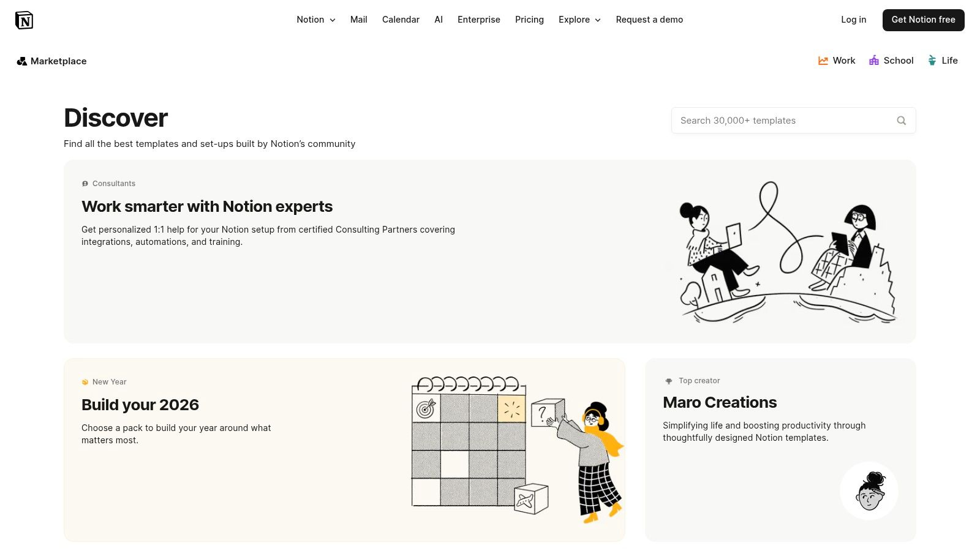Expand the Notion dropdown menu
Screen dimensions: 980x551
pyautogui.click(x=315, y=20)
